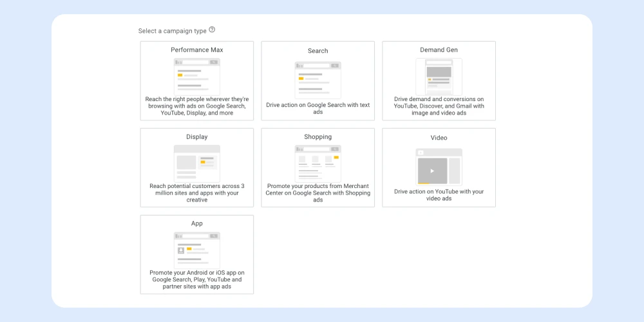This screenshot has width=644, height=322.
Task: Choose the Performance Max title
Action: pos(196,50)
